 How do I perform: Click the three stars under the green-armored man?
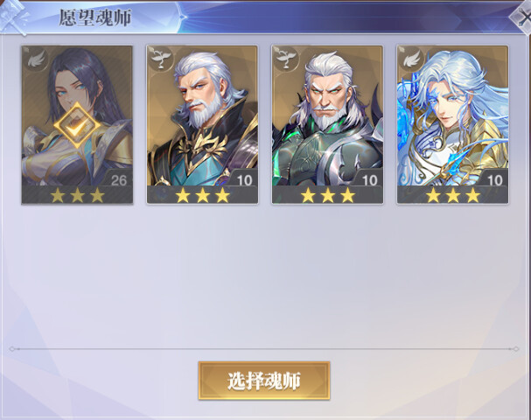[x=327, y=195]
